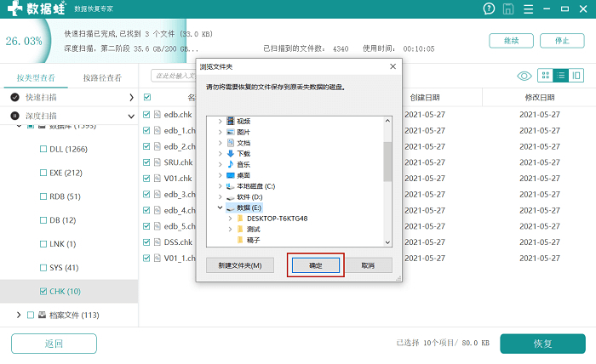Click the completed quick scan status icon
The height and width of the screenshot is (364, 596).
[x=14, y=97]
